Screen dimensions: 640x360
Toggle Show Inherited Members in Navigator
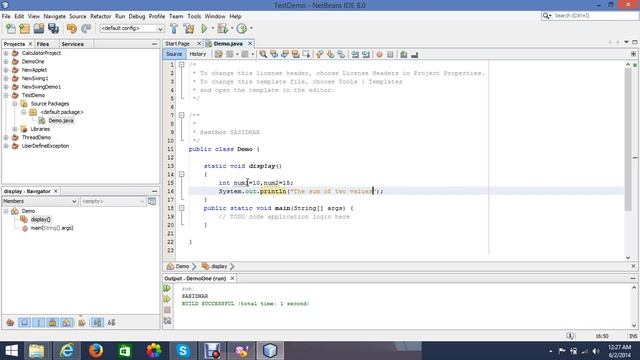coord(11,322)
